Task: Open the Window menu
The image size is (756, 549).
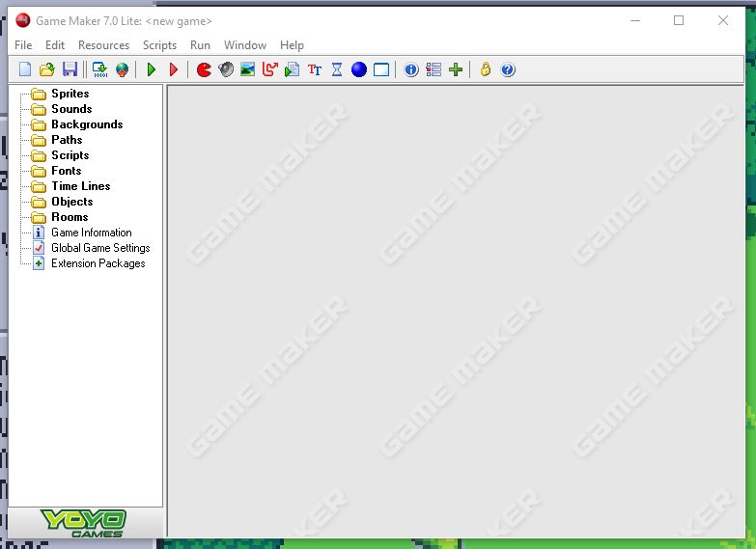Action: pyautogui.click(x=245, y=44)
